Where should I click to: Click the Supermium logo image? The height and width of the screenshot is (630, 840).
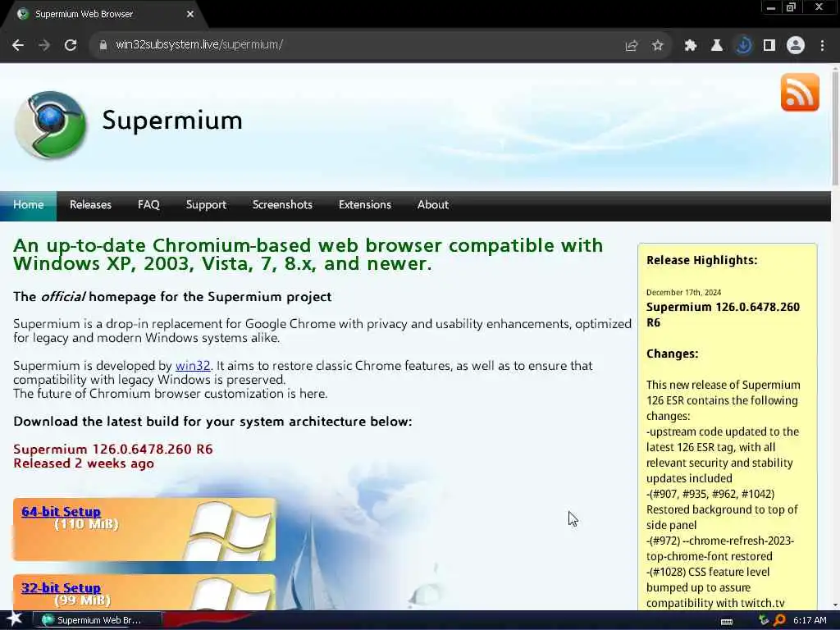[50, 125]
